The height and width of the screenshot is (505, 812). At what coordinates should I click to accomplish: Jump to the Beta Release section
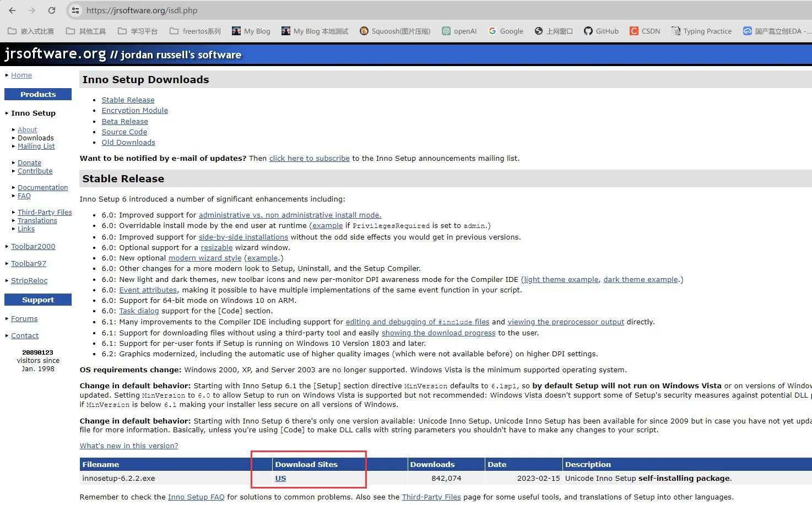pos(124,121)
